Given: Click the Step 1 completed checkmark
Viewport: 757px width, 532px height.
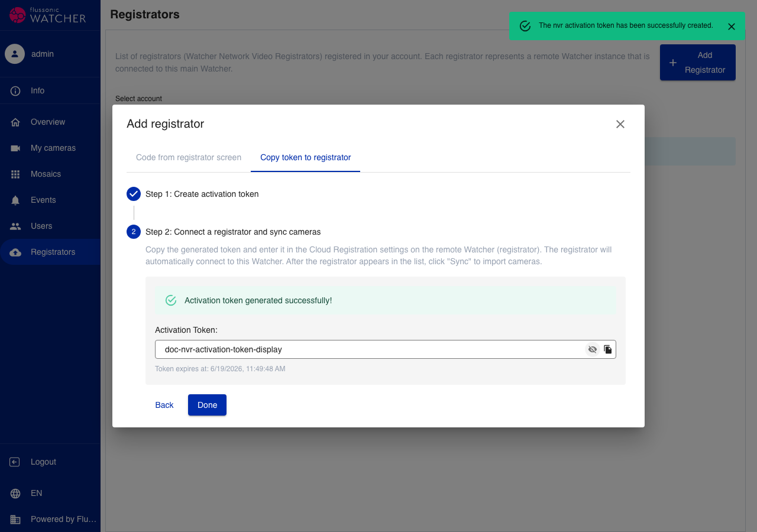Looking at the screenshot, I should pyautogui.click(x=134, y=194).
